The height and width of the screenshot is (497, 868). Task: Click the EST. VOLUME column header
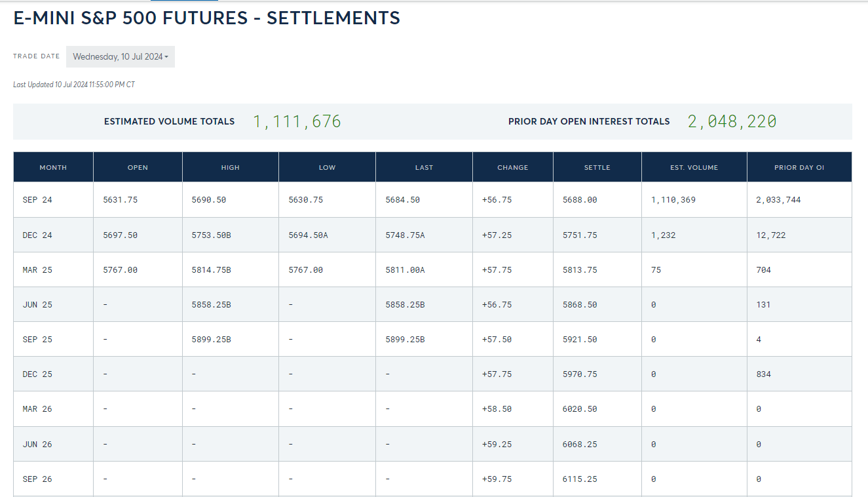tap(694, 167)
